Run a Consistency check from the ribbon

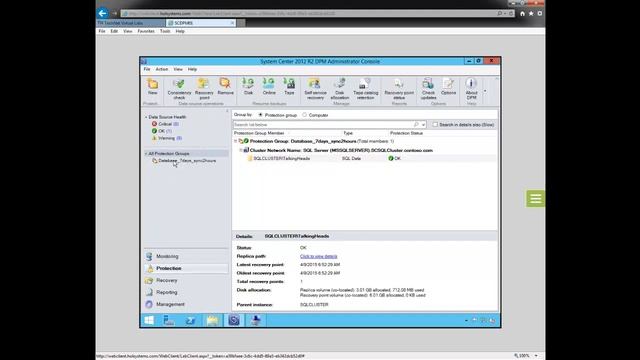[x=179, y=89]
